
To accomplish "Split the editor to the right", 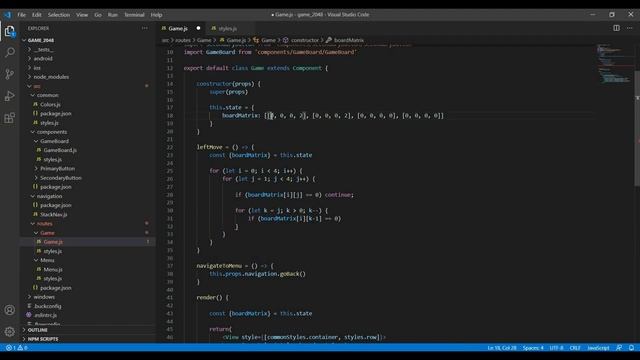I will tap(616, 28).
